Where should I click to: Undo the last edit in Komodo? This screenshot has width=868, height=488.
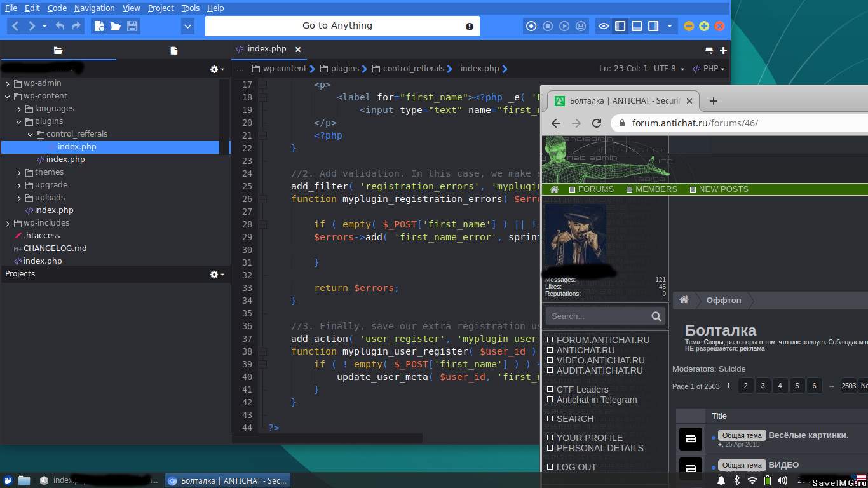pyautogui.click(x=60, y=26)
